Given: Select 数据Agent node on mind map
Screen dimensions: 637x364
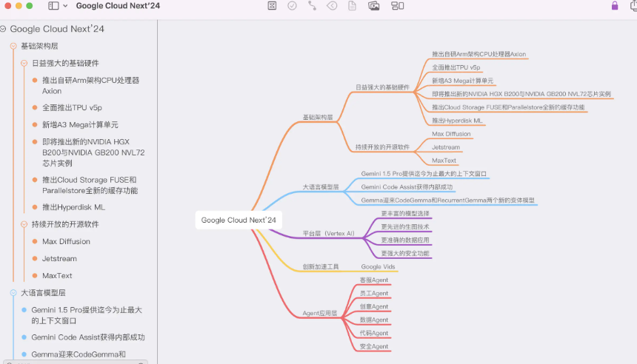Looking at the screenshot, I should (x=374, y=320).
